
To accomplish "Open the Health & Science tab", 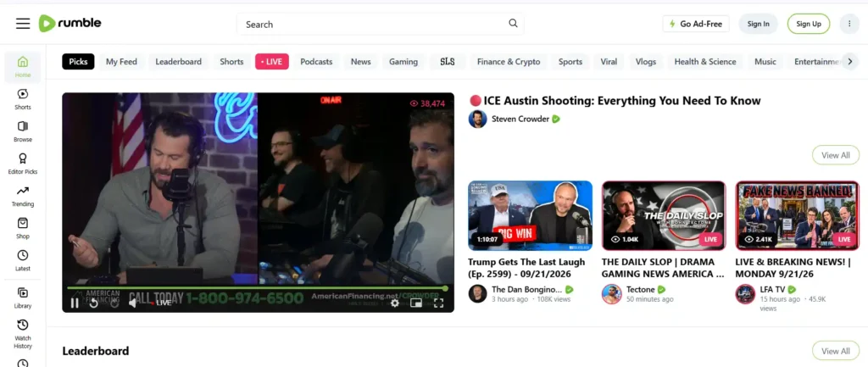I will tap(704, 61).
